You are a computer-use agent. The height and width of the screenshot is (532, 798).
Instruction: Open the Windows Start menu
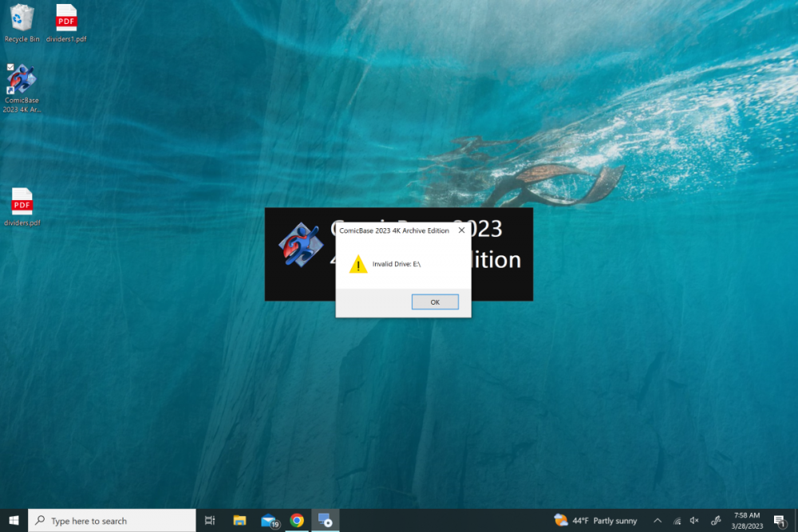(14, 520)
